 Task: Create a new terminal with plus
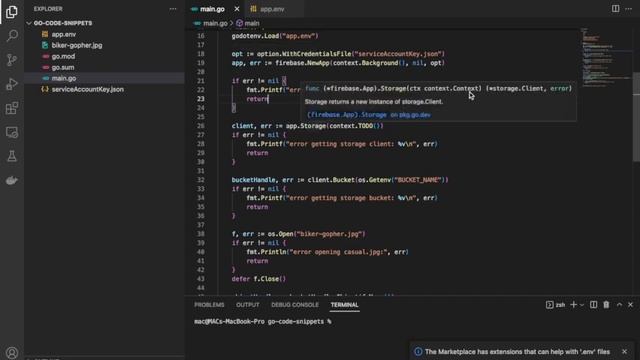click(x=573, y=305)
